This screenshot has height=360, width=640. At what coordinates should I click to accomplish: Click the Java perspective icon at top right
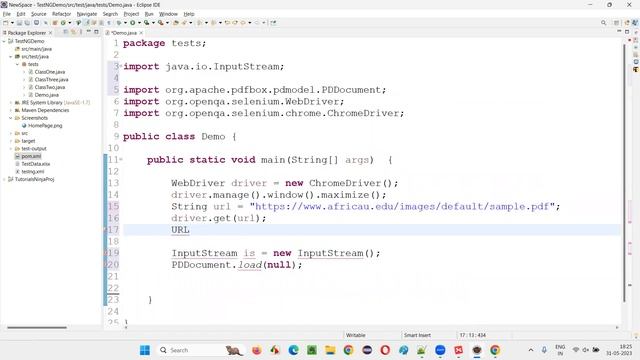[x=634, y=23]
